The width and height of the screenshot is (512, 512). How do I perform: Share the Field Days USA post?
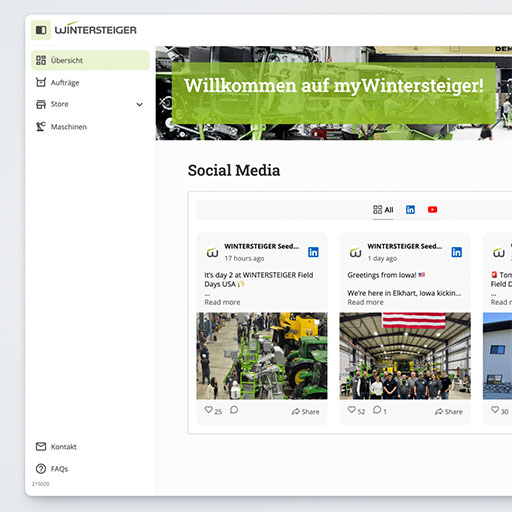point(305,412)
